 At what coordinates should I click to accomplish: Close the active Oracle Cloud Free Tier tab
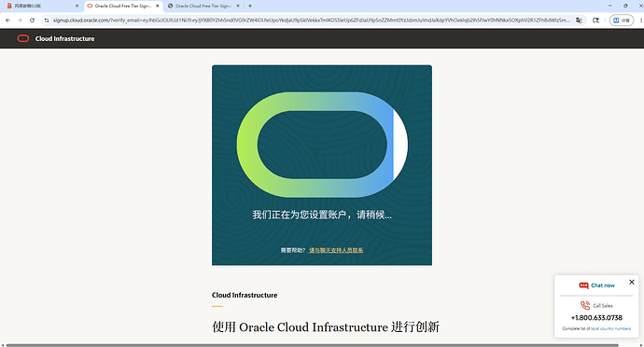point(158,6)
